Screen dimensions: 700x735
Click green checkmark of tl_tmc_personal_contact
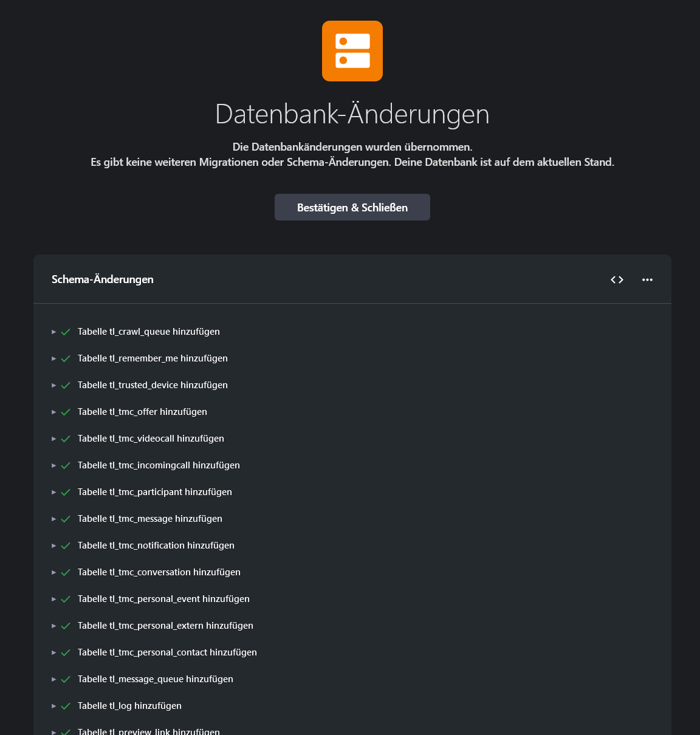pos(66,652)
